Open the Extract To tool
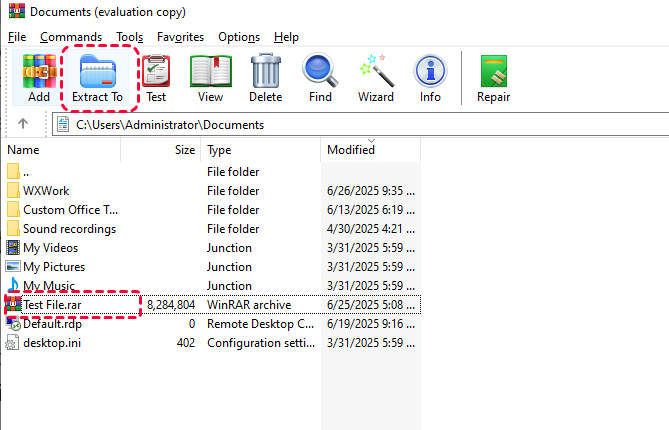This screenshot has width=669, height=430. (98, 78)
